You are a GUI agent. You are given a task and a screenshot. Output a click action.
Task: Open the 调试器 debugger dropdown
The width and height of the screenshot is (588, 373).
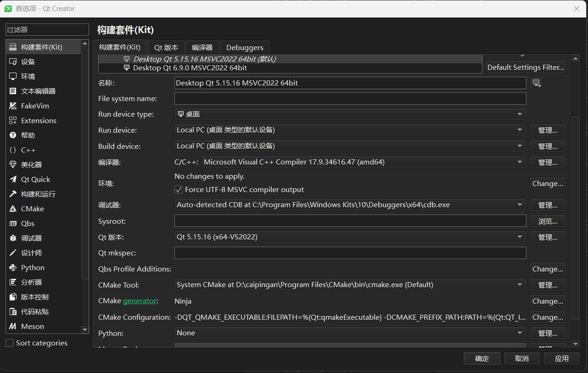[519, 204]
